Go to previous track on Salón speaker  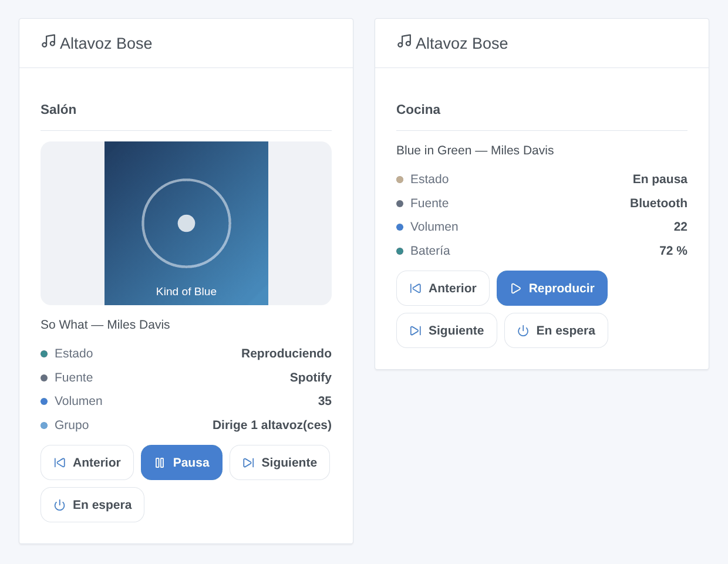pyautogui.click(x=87, y=462)
